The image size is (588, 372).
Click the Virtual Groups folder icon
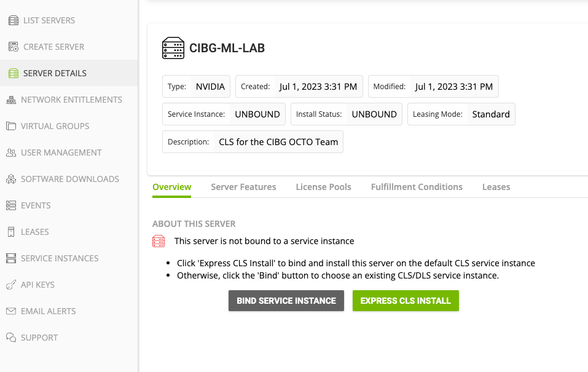click(10, 126)
